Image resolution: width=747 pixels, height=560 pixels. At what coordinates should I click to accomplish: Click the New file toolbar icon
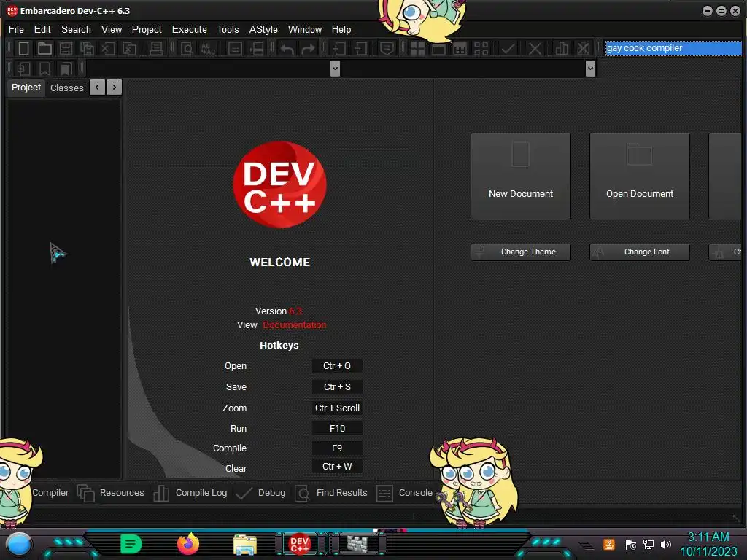23,49
